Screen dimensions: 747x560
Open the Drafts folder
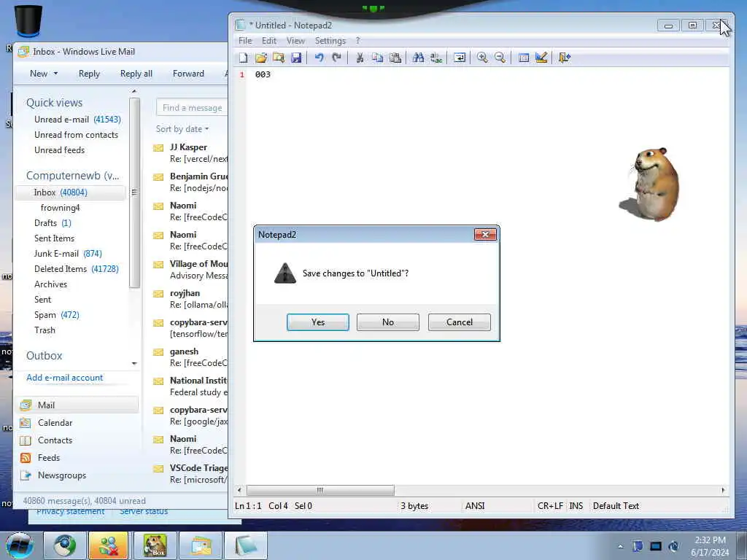click(53, 223)
